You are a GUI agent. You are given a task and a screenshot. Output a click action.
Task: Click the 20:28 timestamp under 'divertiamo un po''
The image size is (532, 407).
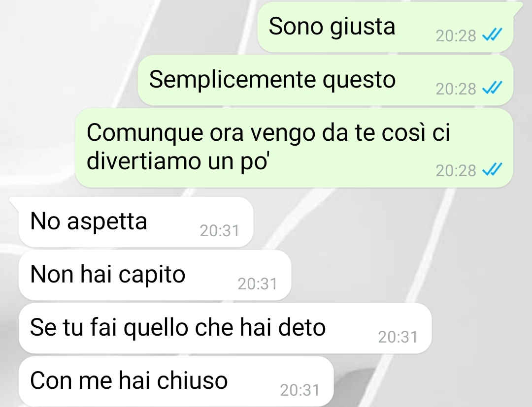click(x=456, y=170)
